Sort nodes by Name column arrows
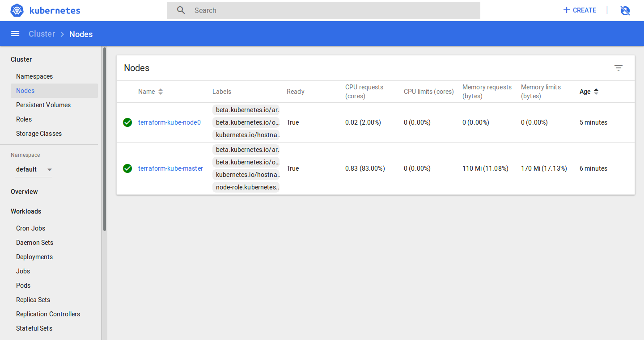644x340 pixels. click(161, 92)
